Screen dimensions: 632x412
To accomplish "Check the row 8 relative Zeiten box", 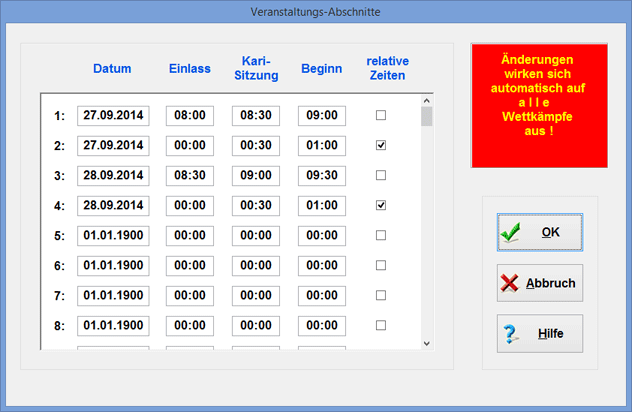I will [x=380, y=326].
